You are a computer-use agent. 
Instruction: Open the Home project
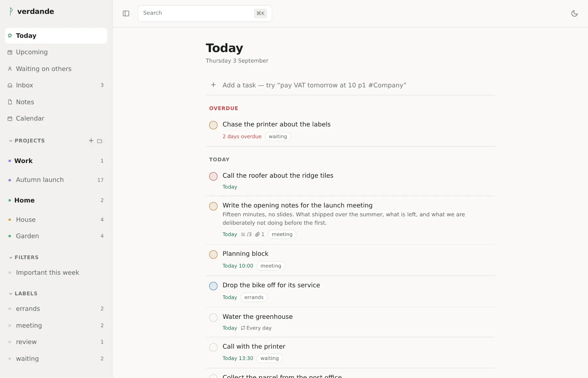[56, 200]
